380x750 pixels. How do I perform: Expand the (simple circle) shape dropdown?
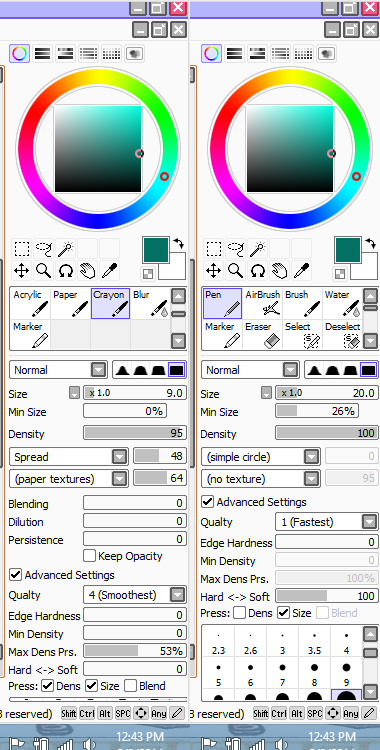click(x=261, y=457)
